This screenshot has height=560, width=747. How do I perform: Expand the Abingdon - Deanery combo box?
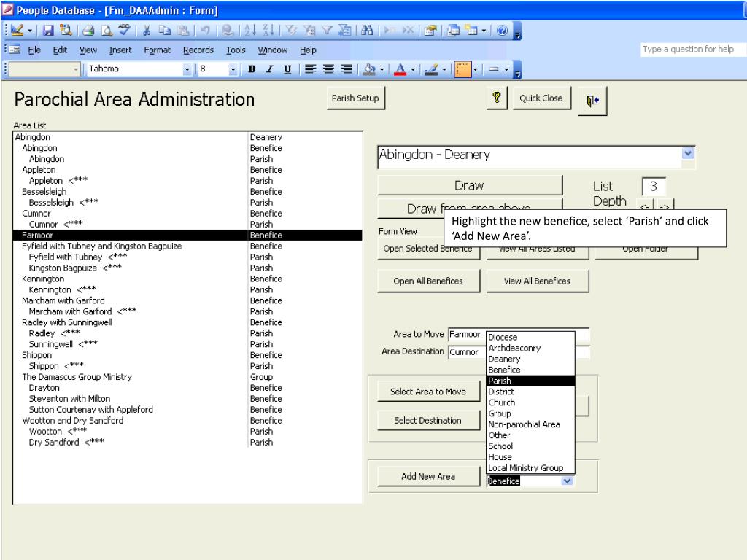[687, 153]
